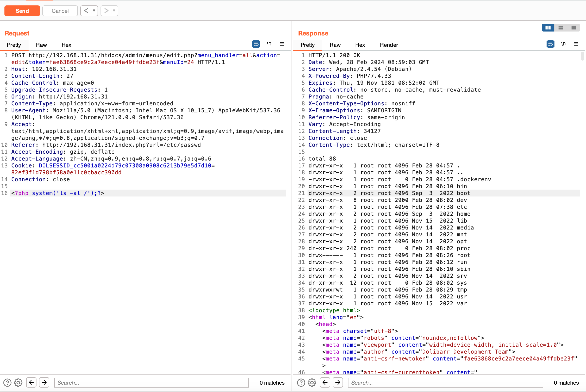This screenshot has width=586, height=392.
Task: Open Request search settings gear
Action: point(18,382)
